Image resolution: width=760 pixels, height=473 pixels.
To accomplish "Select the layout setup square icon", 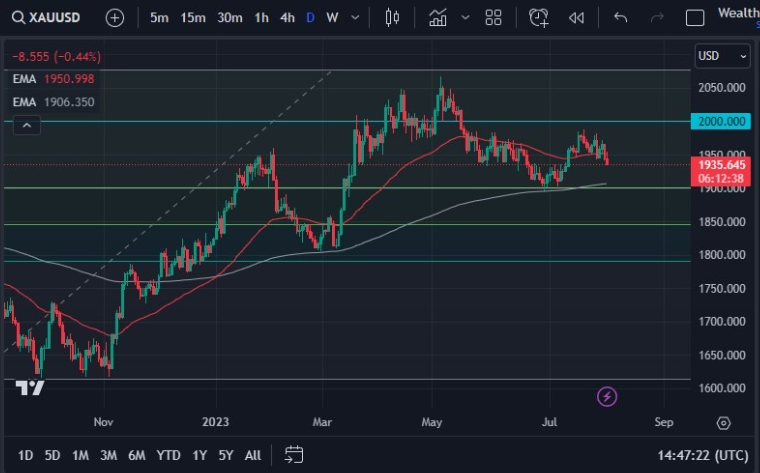I will [694, 18].
